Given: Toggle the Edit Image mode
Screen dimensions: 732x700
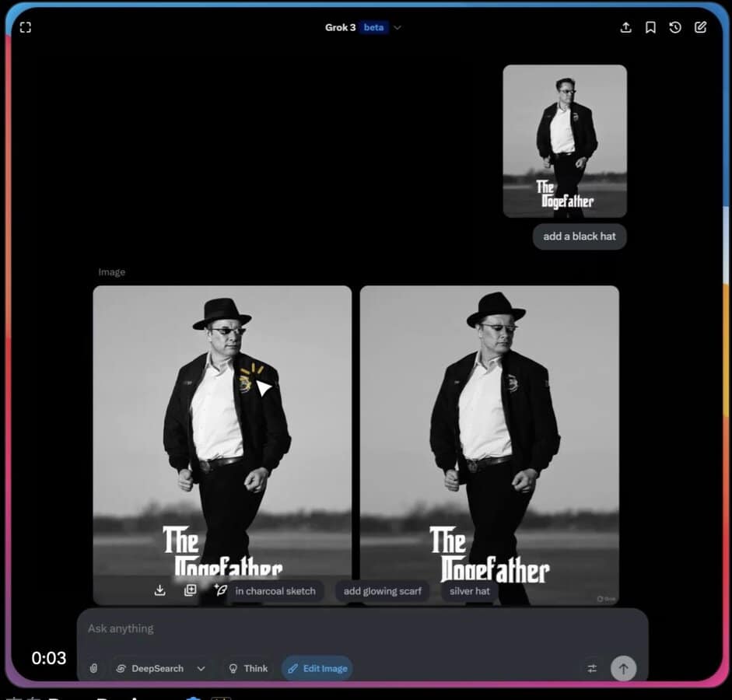Looking at the screenshot, I should 317,668.
